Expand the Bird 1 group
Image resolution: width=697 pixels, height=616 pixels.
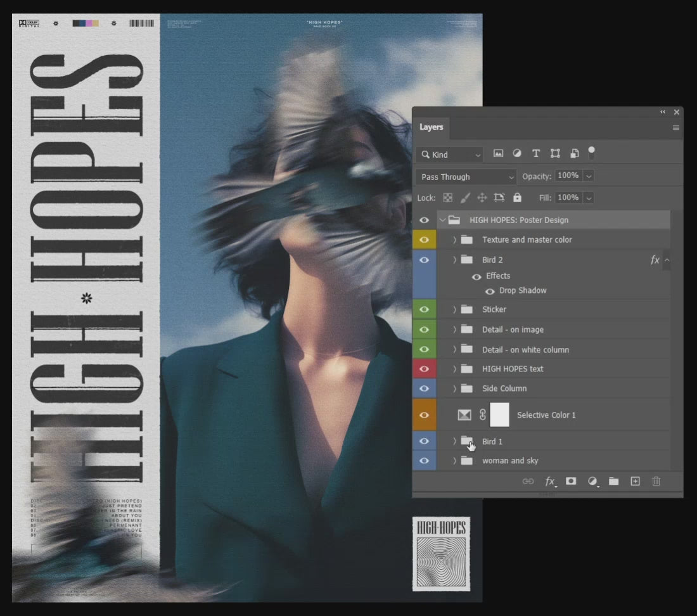point(454,441)
